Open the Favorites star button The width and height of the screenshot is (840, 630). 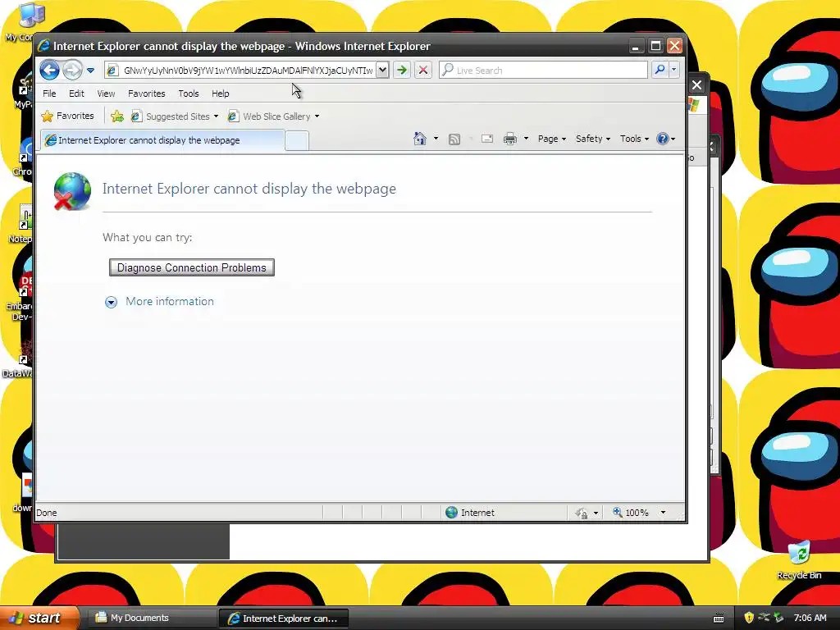coord(68,116)
